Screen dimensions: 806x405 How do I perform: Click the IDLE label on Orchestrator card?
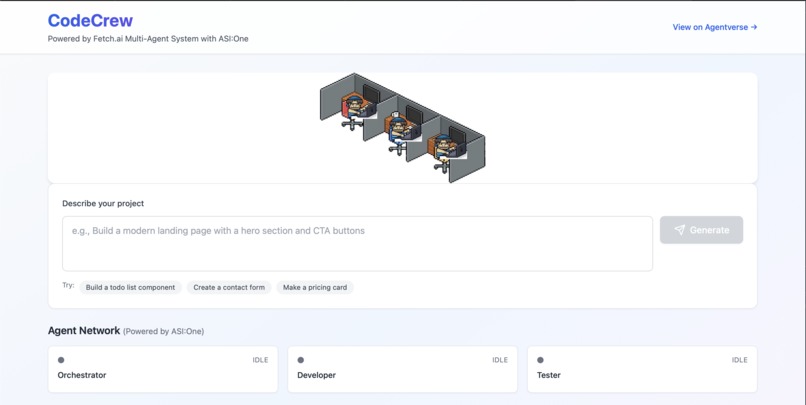(260, 360)
